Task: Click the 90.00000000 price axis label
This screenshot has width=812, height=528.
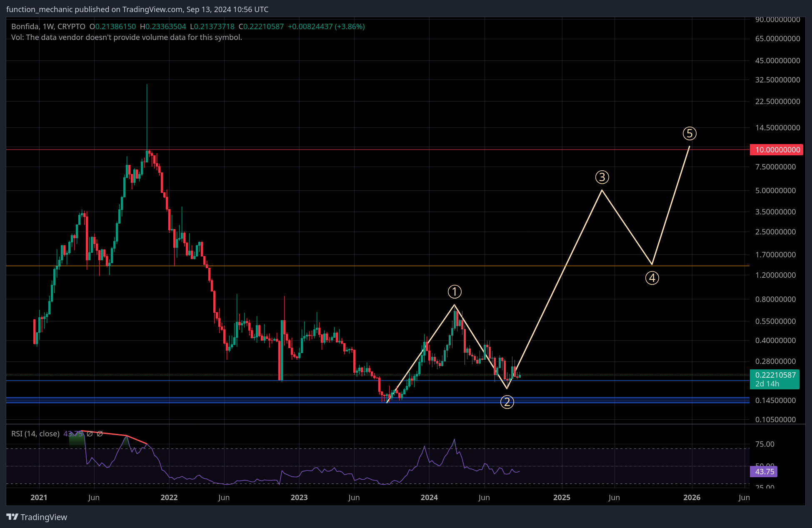Action: point(777,20)
